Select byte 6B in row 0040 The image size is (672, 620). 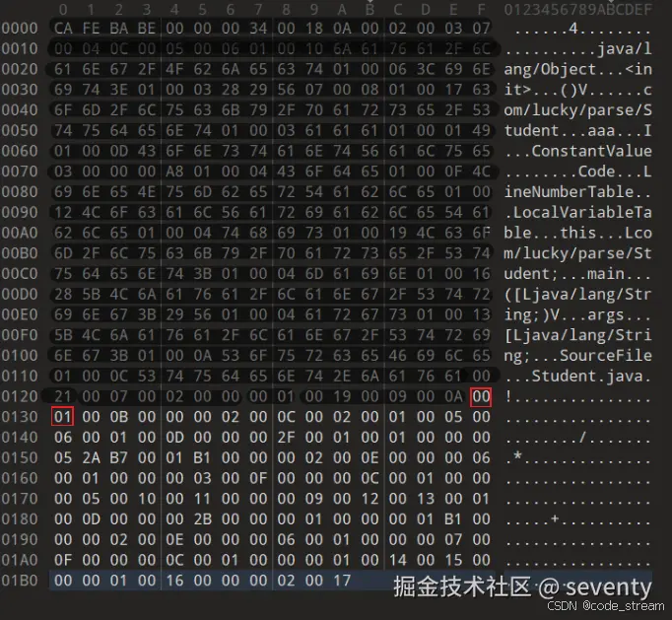[x=231, y=110]
